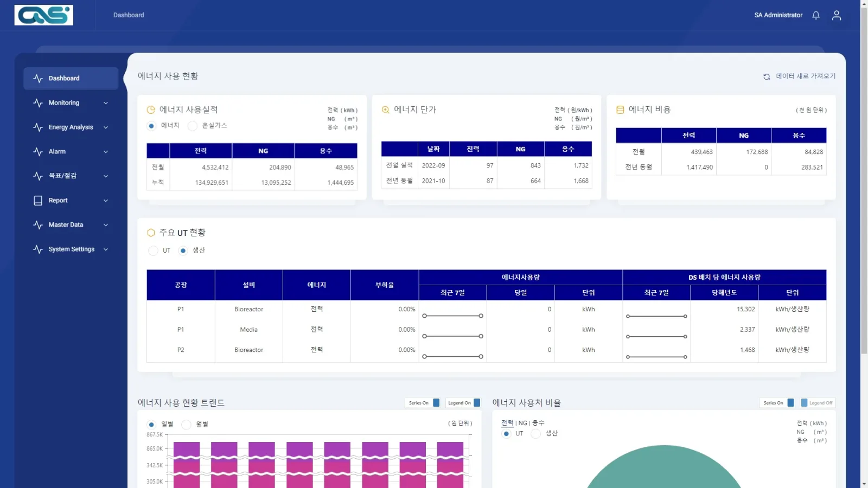Viewport: 868px width, 488px height.
Task: Toggle Series On for the 사용처 비율 chart
Action: tap(778, 403)
